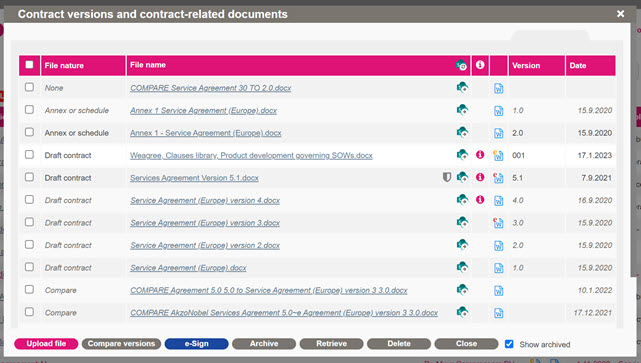Viewport: 641px width, 363px height.
Task: Select checkbox for COMPARE AkzoNobel Services Agreement
Action: (x=29, y=312)
